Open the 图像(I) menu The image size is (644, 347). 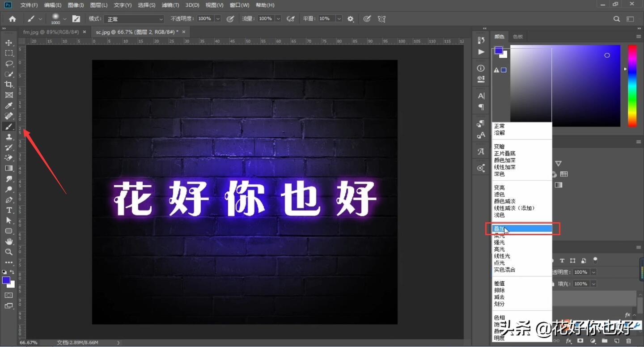(76, 5)
